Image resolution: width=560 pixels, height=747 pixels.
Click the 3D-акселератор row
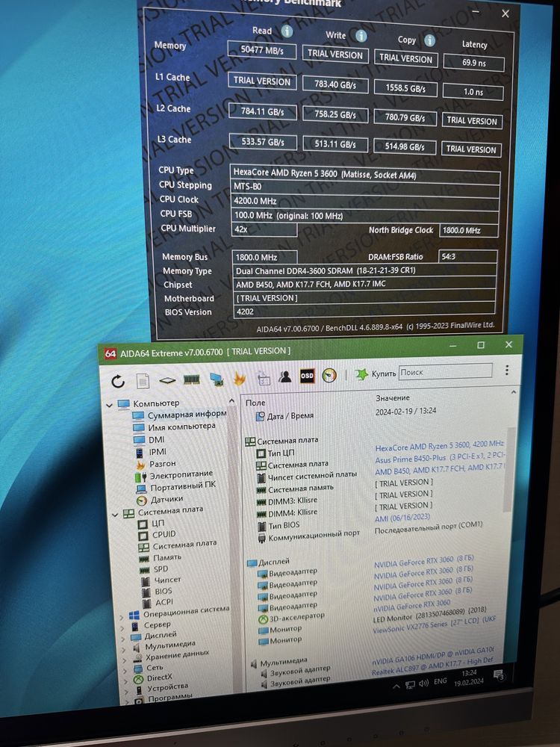[x=292, y=617]
